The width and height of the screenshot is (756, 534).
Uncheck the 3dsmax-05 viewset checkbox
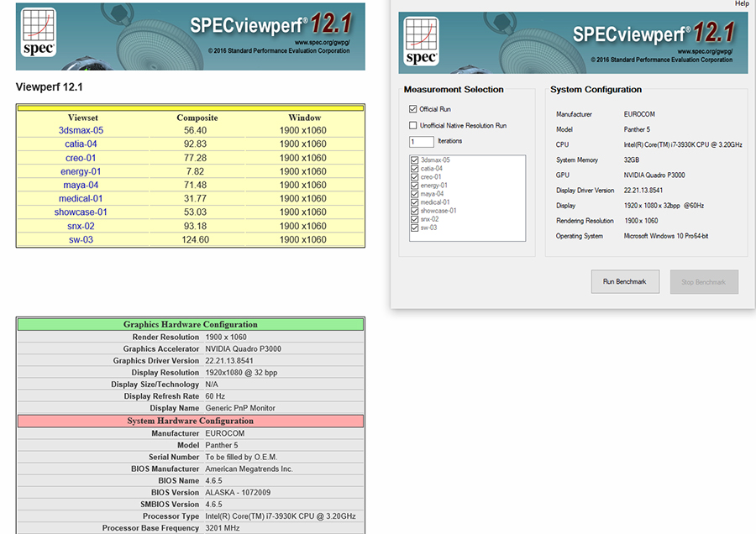415,160
